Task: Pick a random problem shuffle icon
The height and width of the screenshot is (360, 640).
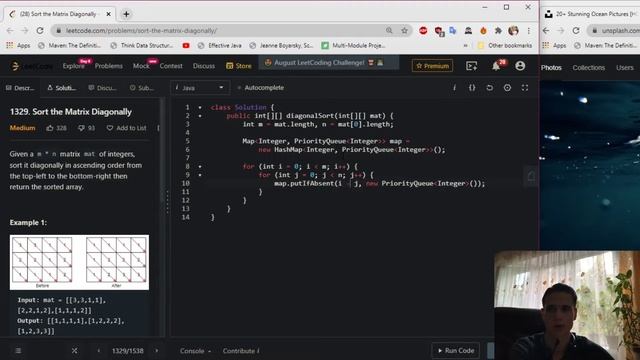Action: [x=74, y=351]
